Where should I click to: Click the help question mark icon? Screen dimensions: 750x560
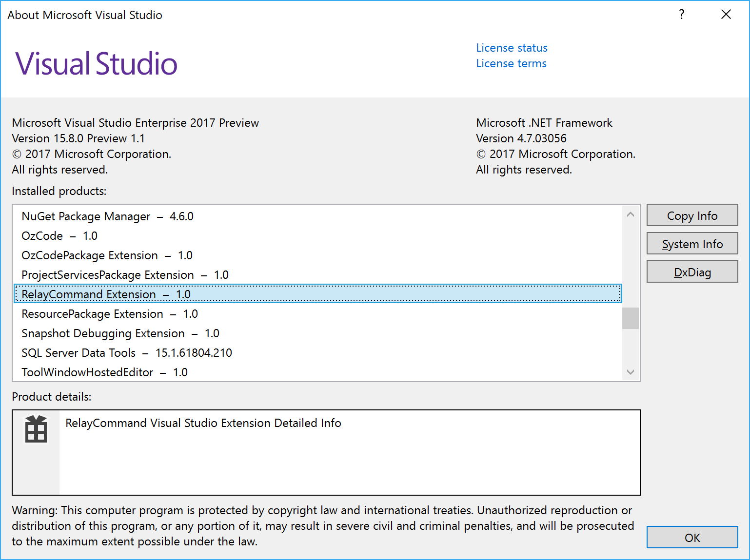(681, 15)
